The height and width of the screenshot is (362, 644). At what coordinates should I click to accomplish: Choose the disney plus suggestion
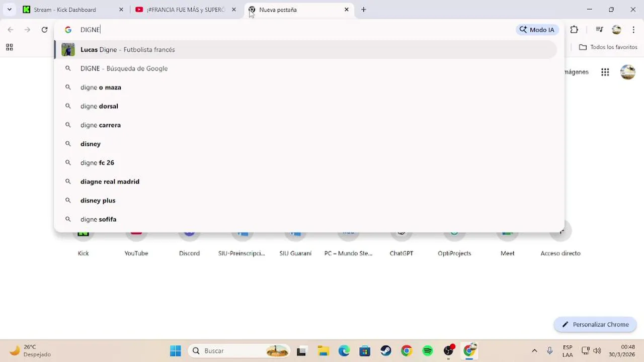(x=305, y=201)
